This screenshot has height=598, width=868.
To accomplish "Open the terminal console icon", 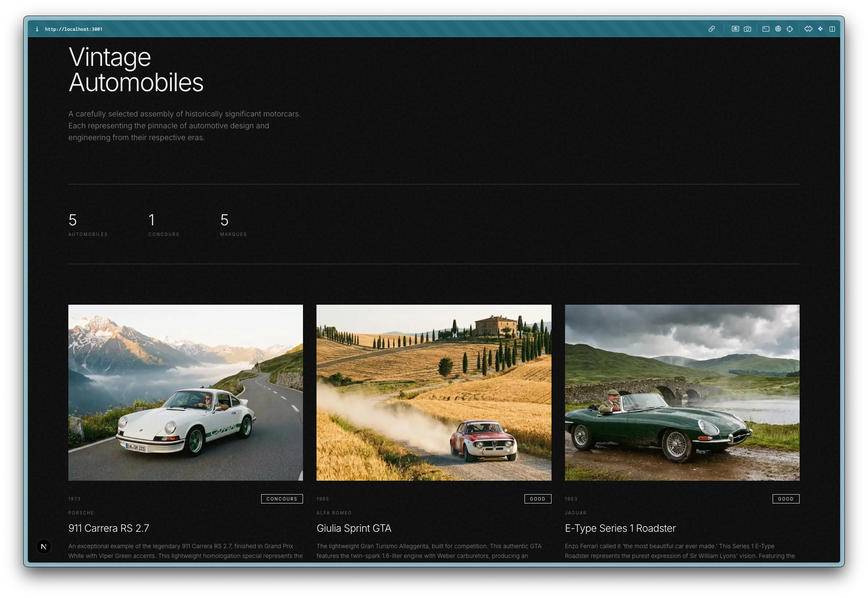I will [766, 29].
